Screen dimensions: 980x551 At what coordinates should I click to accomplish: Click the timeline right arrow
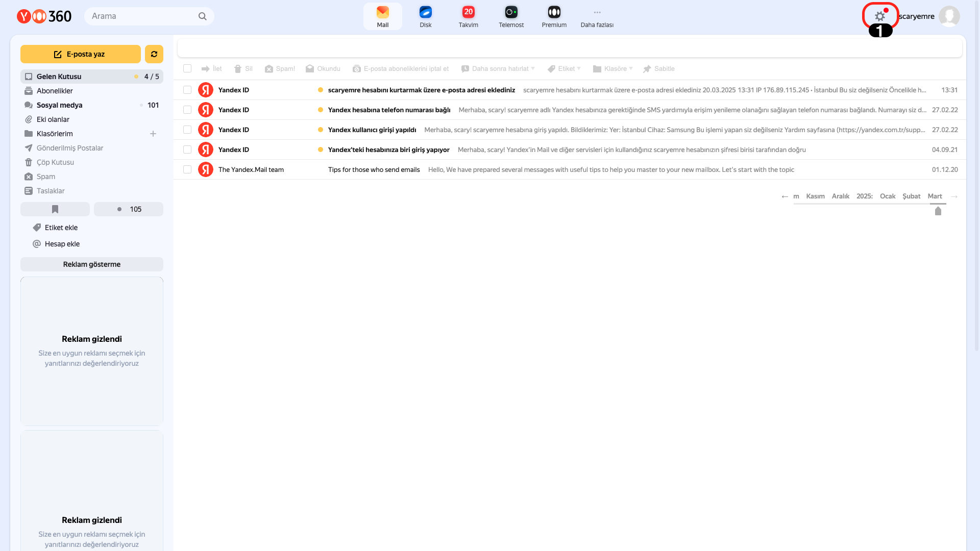point(954,196)
